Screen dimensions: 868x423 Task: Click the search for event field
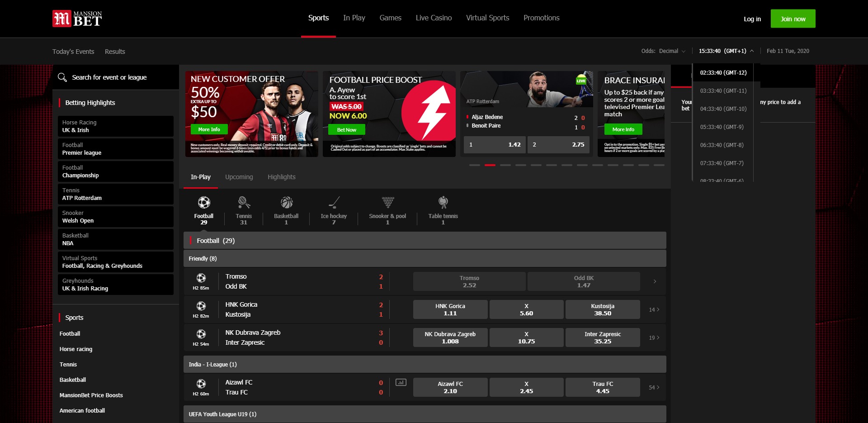[x=116, y=77]
